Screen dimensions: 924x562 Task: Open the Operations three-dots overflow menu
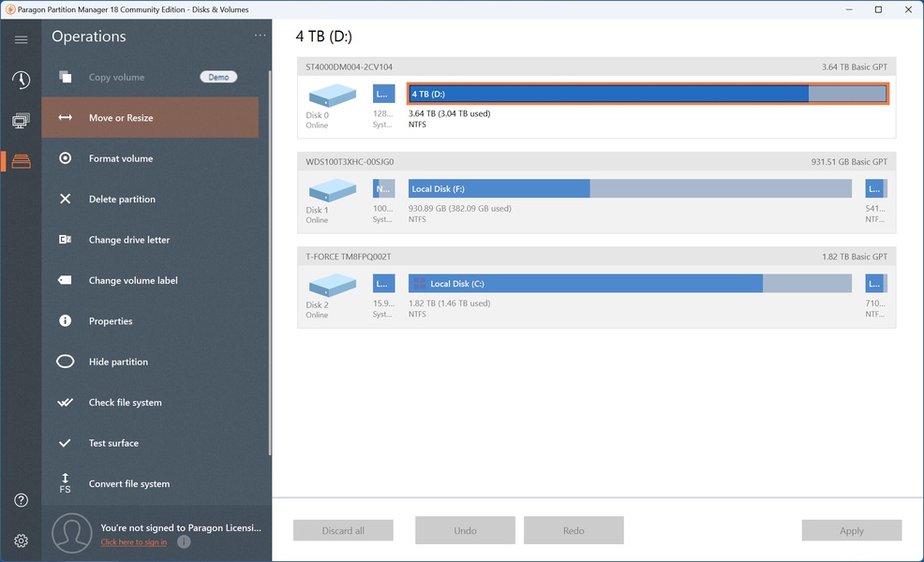click(261, 37)
